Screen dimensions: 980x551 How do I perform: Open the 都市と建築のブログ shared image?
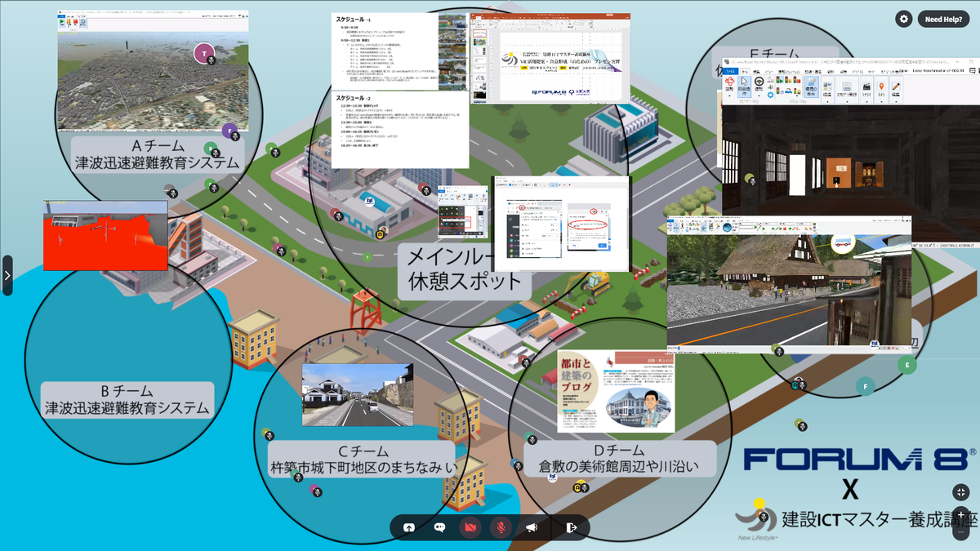[x=617, y=392]
